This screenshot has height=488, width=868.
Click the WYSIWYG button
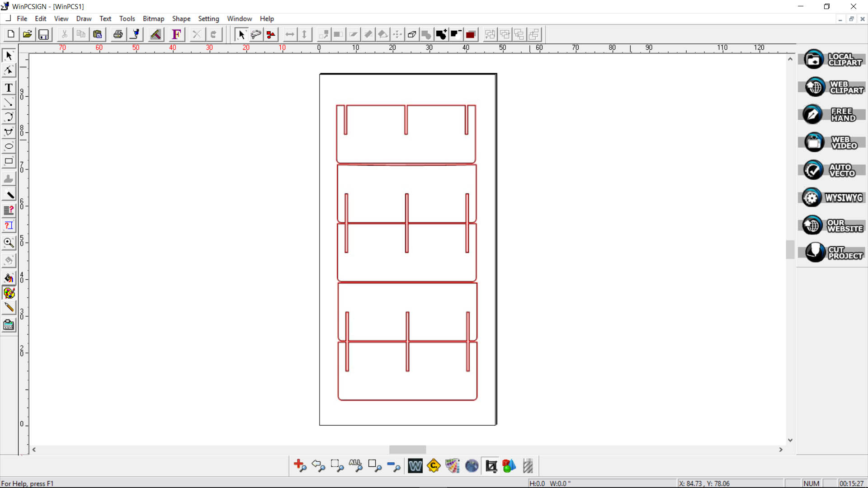click(x=833, y=197)
